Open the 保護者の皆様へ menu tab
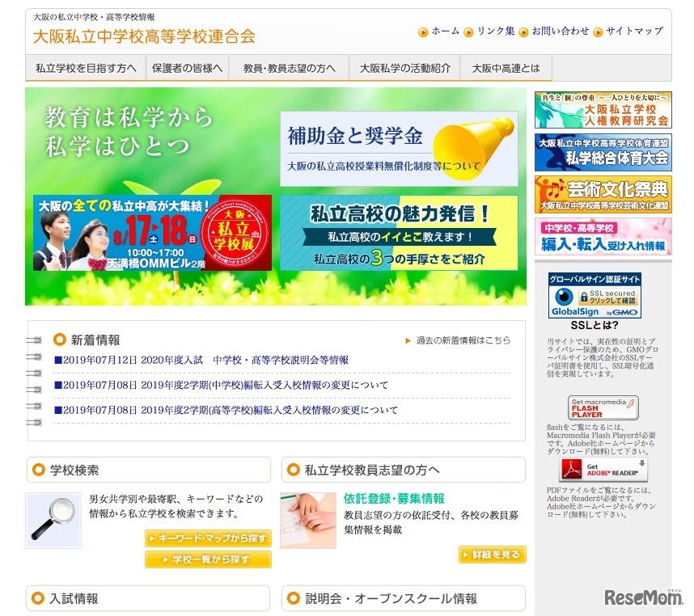 [x=187, y=68]
